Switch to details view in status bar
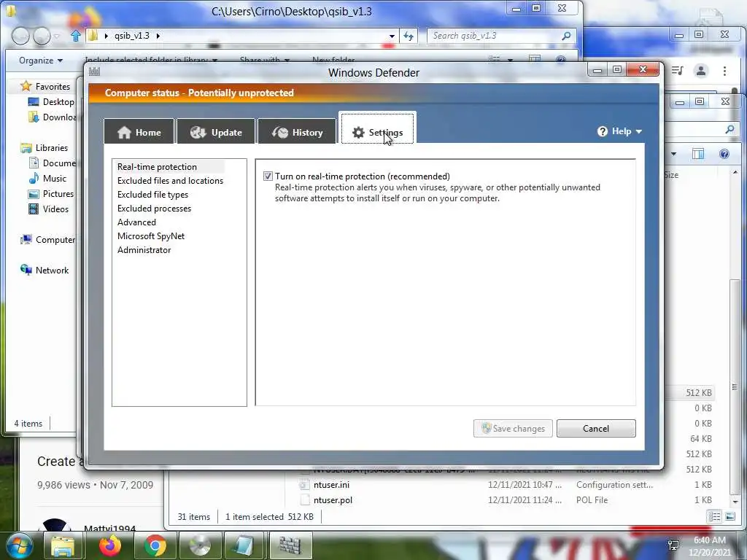The width and height of the screenshot is (747, 560). pos(714,516)
